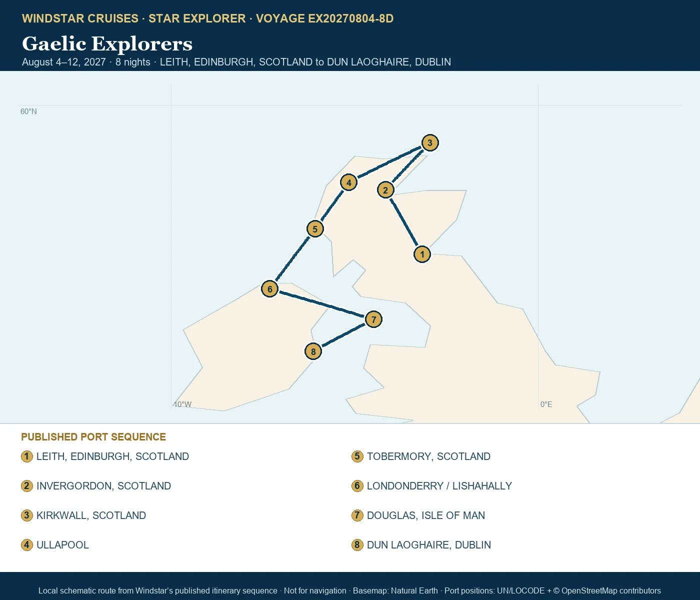The height and width of the screenshot is (600, 700).
Task: Click the text 'TOBERMORY, SCOTLAND'
Action: point(428,456)
